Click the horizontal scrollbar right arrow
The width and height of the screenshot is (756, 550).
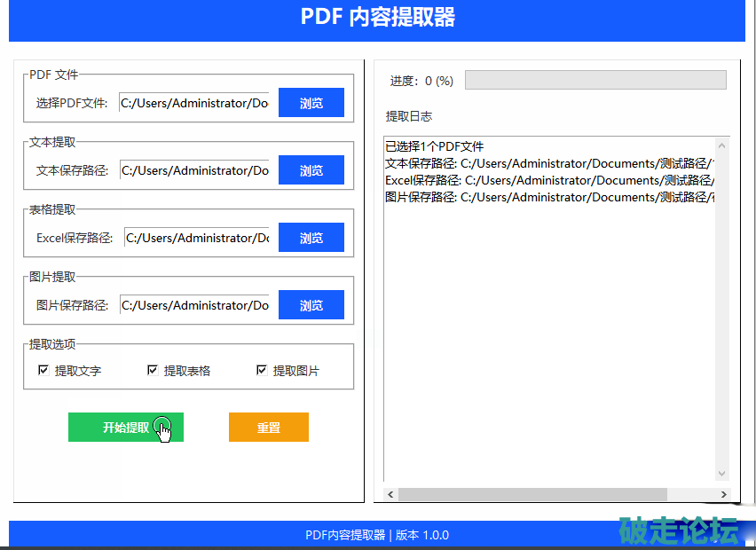[723, 494]
